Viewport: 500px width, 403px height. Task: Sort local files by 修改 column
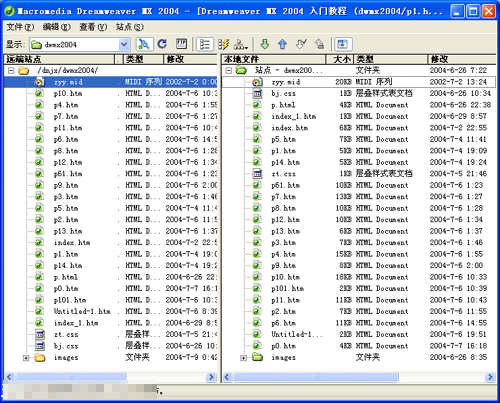462,59
